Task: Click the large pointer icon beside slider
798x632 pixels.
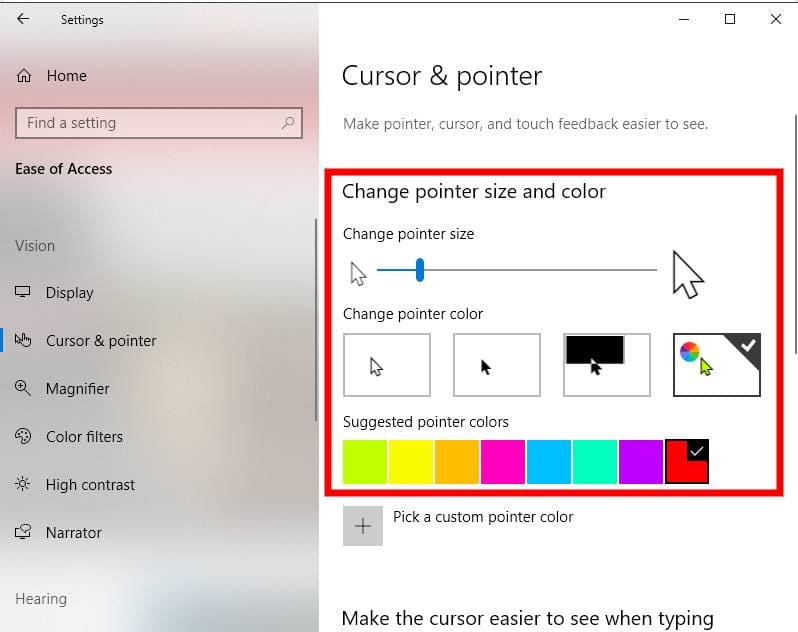Action: [688, 274]
